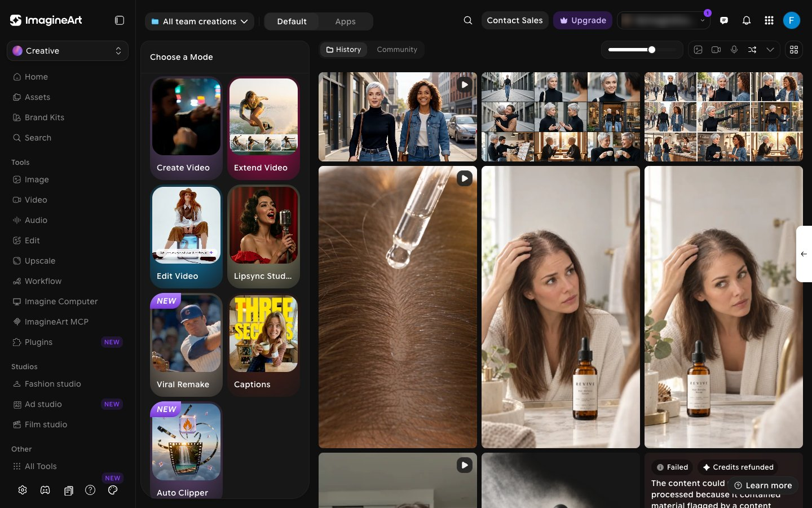
Task: Filter history by audio microphone icon
Action: coord(734,50)
